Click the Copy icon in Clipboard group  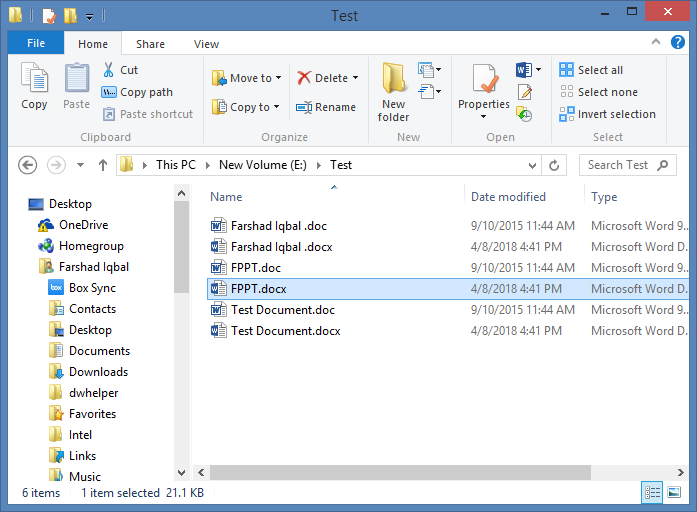click(34, 79)
